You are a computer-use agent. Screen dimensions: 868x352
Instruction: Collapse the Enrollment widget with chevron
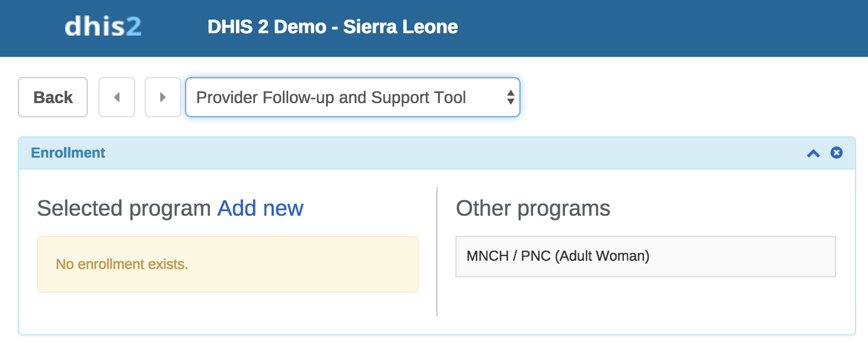coord(813,153)
